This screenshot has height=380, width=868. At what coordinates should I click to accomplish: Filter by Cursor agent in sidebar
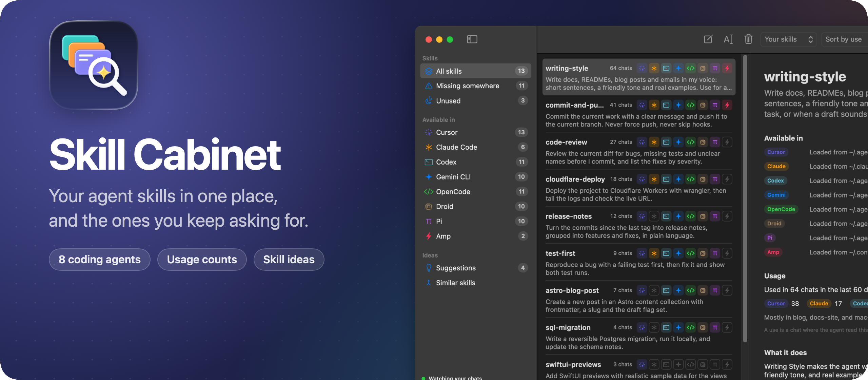pos(475,132)
